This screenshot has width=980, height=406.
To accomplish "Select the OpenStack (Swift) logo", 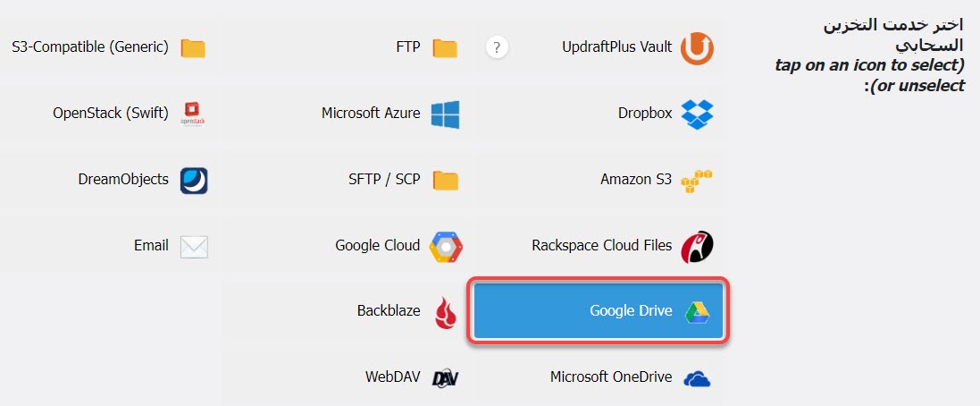I will (x=193, y=114).
